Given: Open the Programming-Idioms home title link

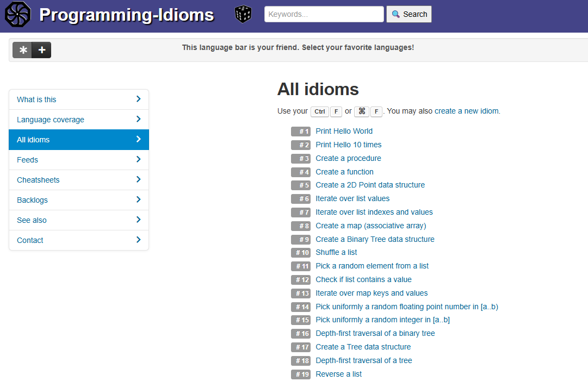Looking at the screenshot, I should pyautogui.click(x=127, y=15).
